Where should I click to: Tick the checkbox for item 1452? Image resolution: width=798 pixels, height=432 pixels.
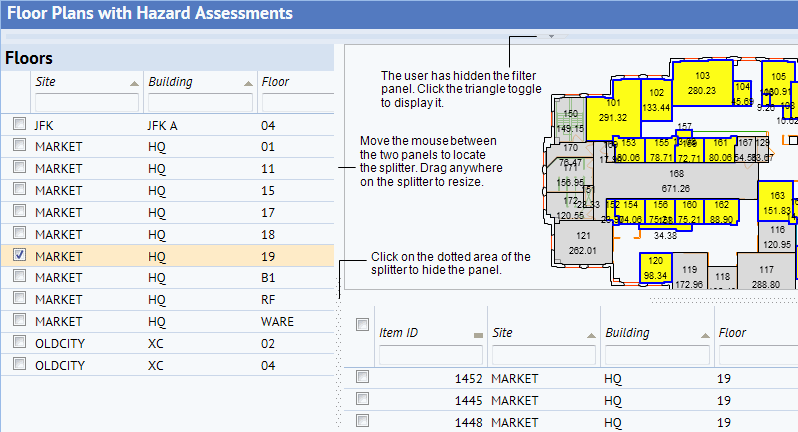tap(362, 378)
